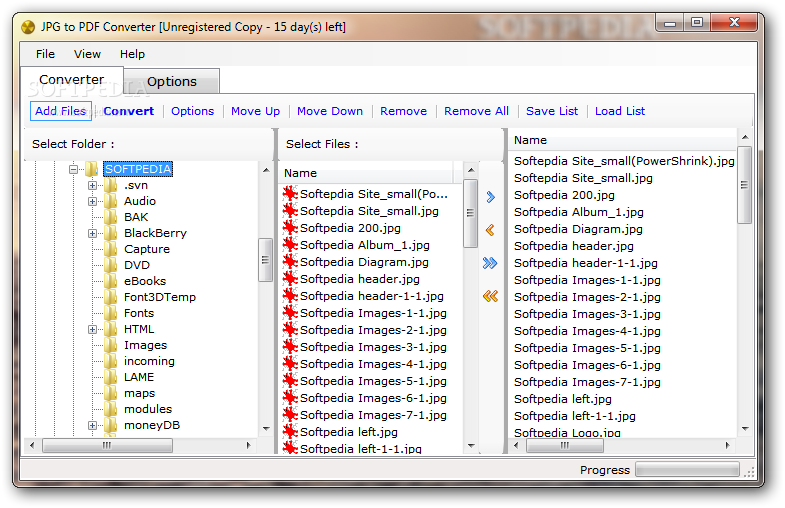
Task: Select the Font3DTemp folder
Action: click(x=160, y=297)
